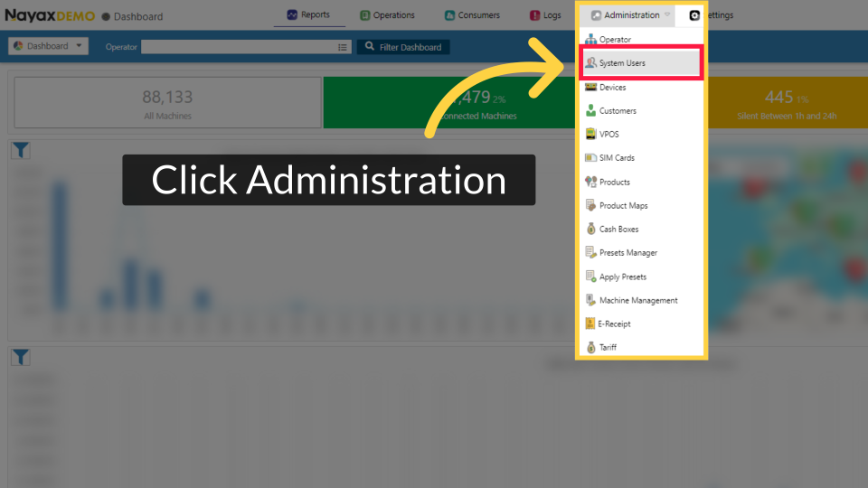The height and width of the screenshot is (488, 868).
Task: Click the All Machines tile
Action: (168, 103)
